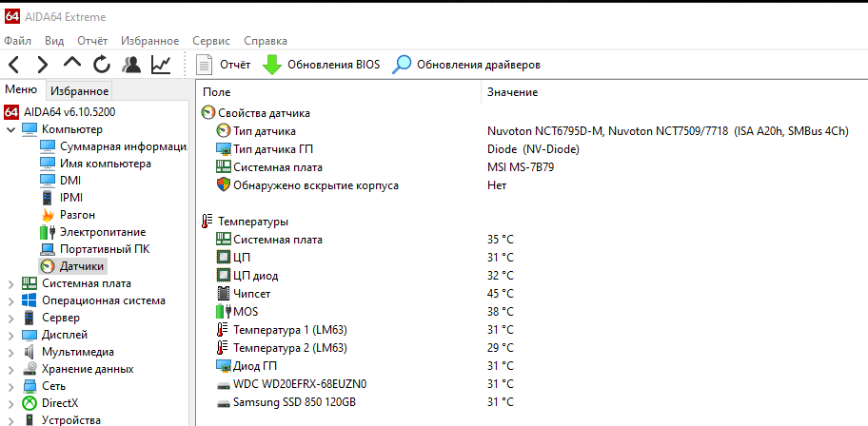Expand the Мультимедиа tree node
The width and height of the screenshot is (868, 426).
[x=11, y=353]
